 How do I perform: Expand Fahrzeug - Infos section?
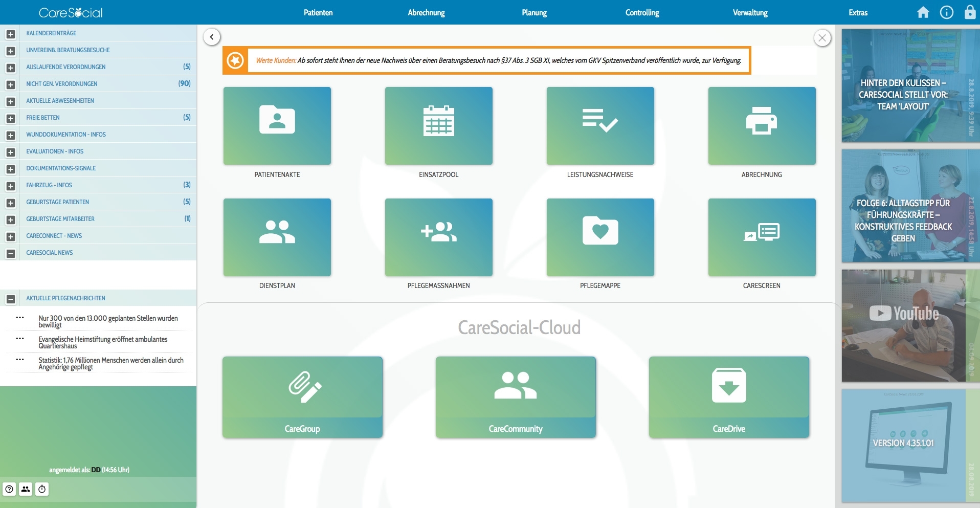tap(10, 186)
